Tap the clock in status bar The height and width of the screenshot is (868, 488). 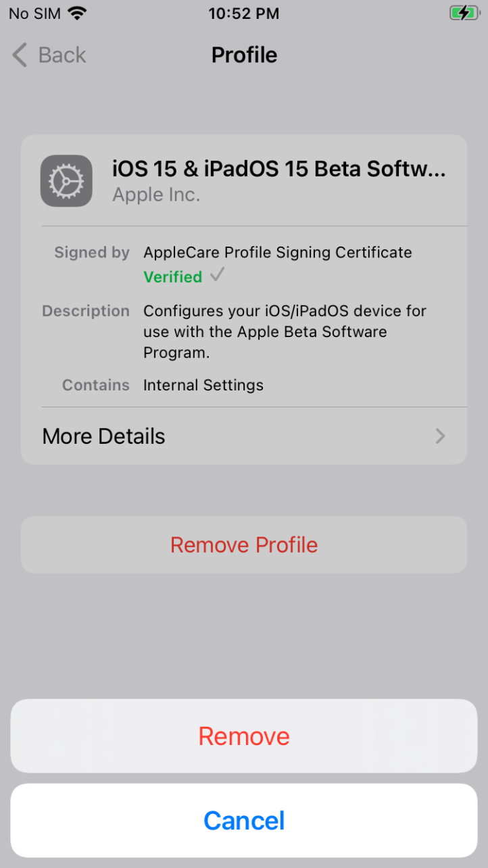click(x=244, y=13)
